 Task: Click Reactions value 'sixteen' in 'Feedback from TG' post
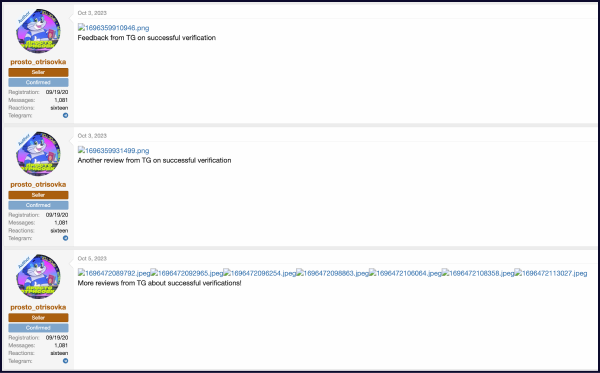(x=59, y=108)
